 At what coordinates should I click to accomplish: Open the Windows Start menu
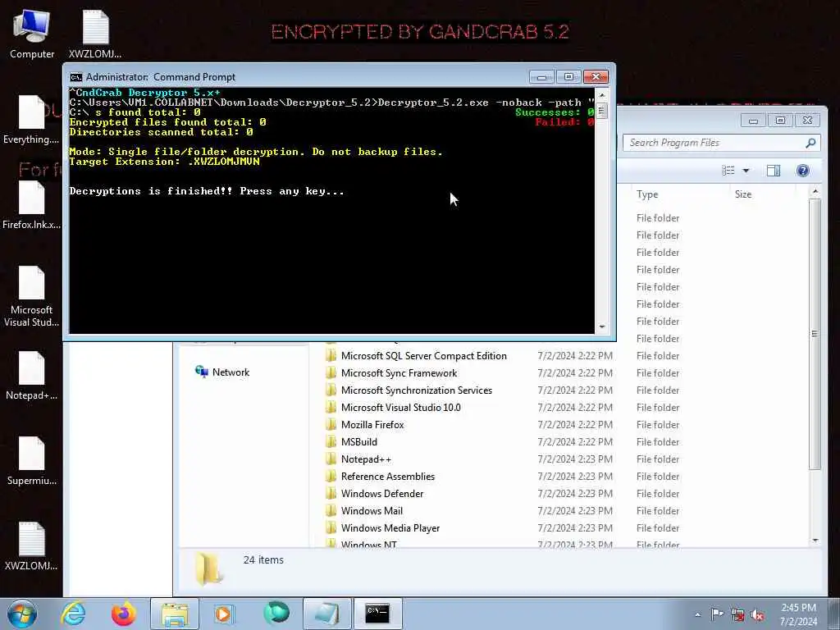(22, 614)
